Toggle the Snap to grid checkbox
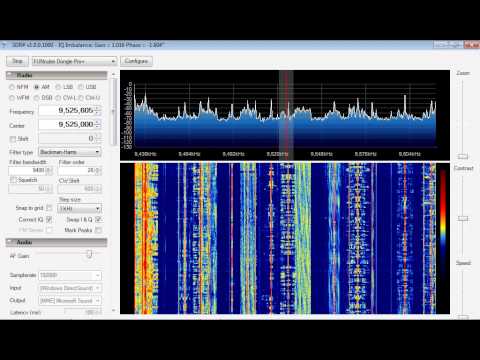The height and width of the screenshot is (360, 480). click(x=49, y=208)
